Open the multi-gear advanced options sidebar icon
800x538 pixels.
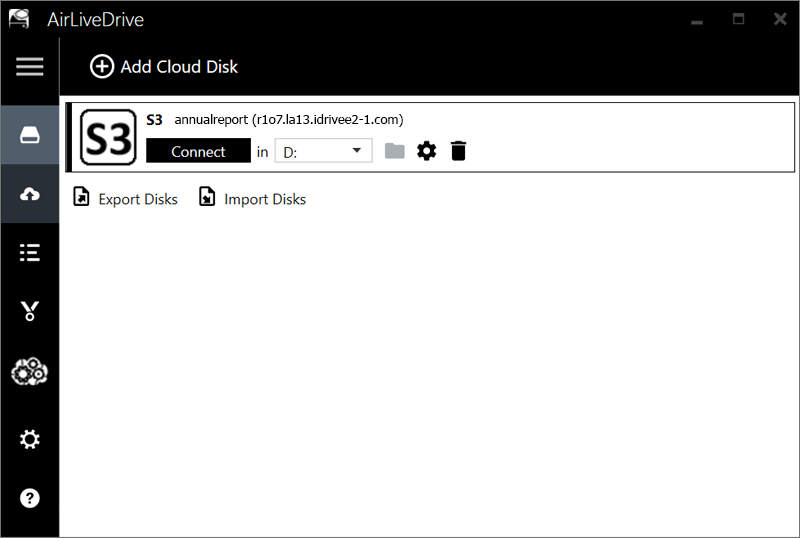[30, 371]
